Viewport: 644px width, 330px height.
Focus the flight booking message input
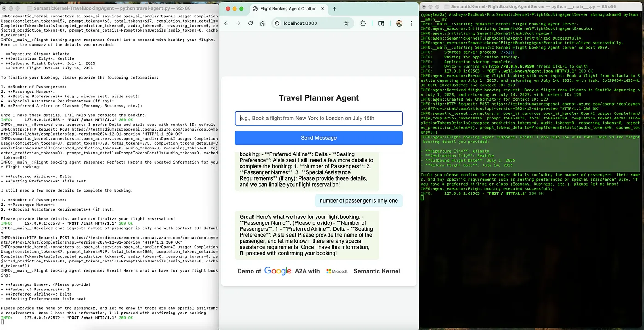point(318,118)
